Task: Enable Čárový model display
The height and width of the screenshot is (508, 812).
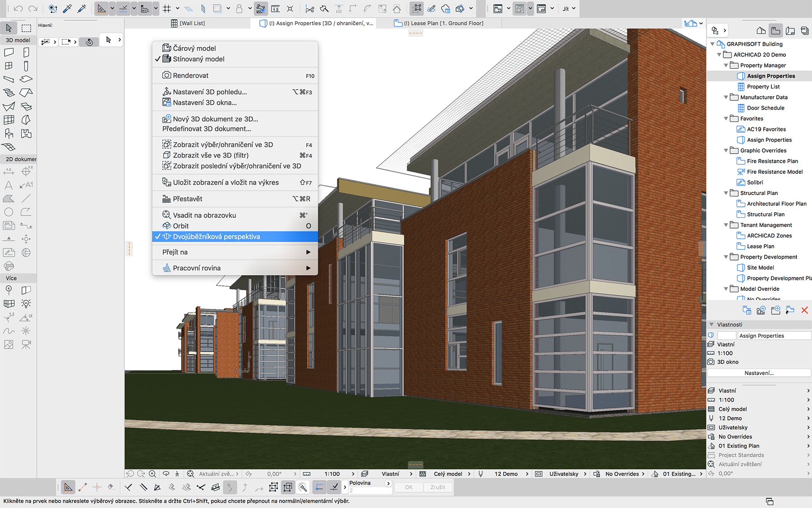Action: pos(194,48)
